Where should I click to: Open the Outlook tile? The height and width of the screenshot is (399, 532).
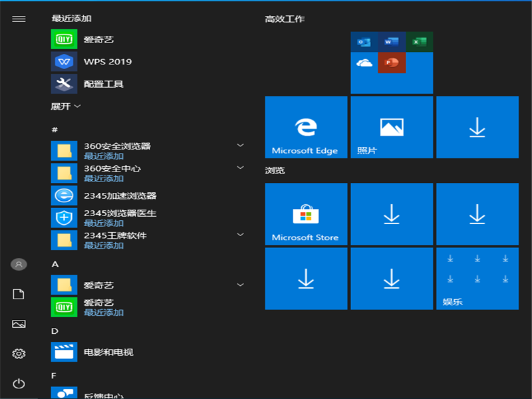363,41
